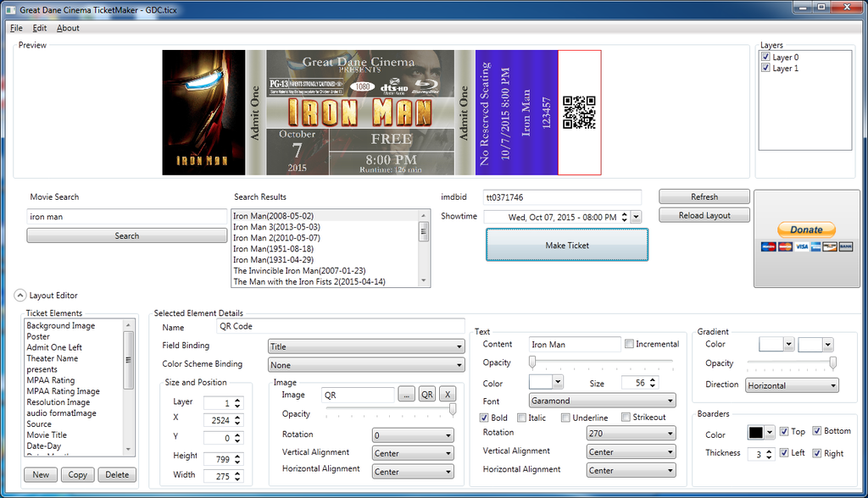Image resolution: width=868 pixels, height=498 pixels.
Task: Open the File menu
Action: tap(16, 28)
